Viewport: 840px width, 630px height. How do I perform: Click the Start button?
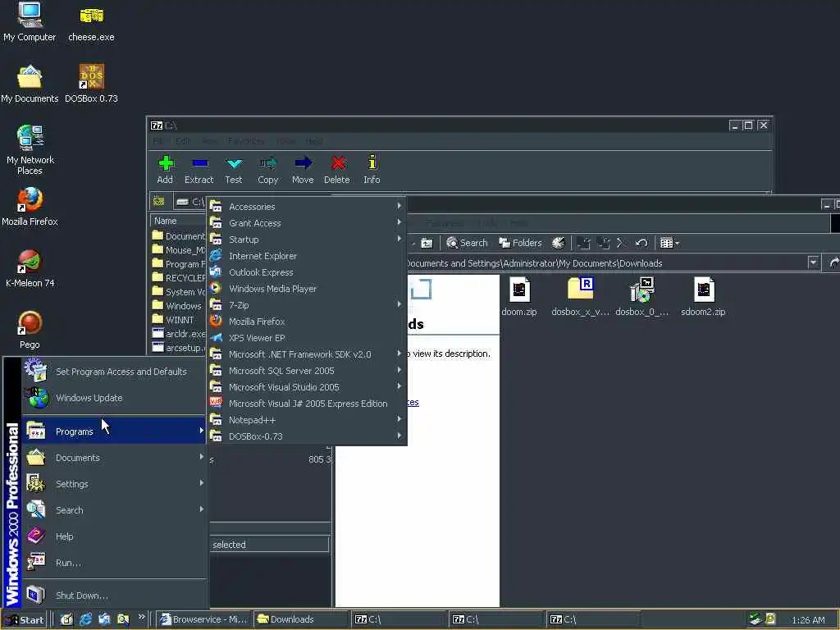coord(24,619)
